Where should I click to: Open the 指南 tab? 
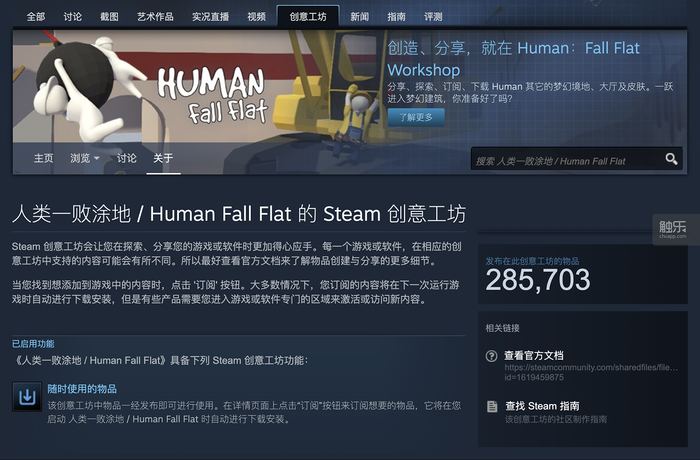coord(396,17)
